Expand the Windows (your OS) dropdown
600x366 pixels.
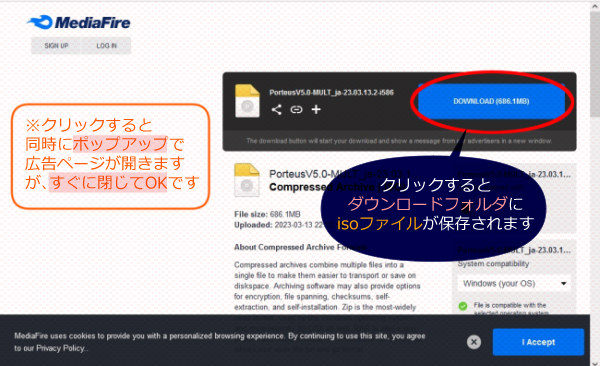514,284
